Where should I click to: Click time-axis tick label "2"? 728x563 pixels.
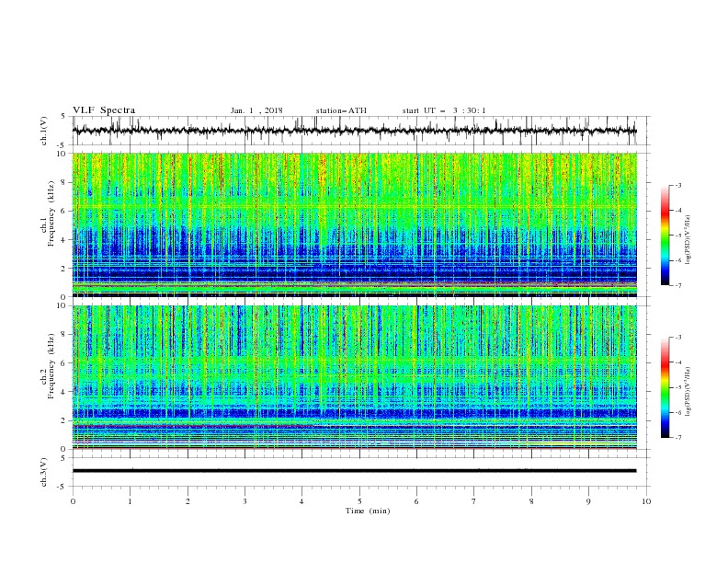[188, 501]
